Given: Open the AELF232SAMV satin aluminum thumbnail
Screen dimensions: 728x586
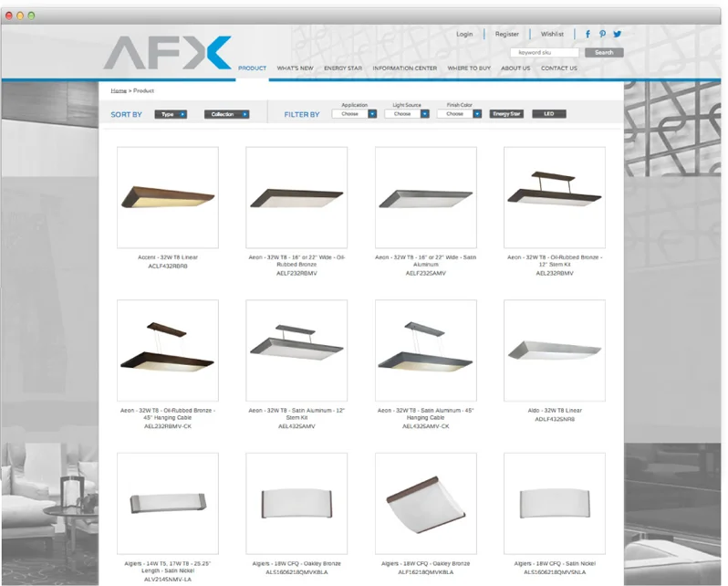Looking at the screenshot, I should click(x=426, y=197).
